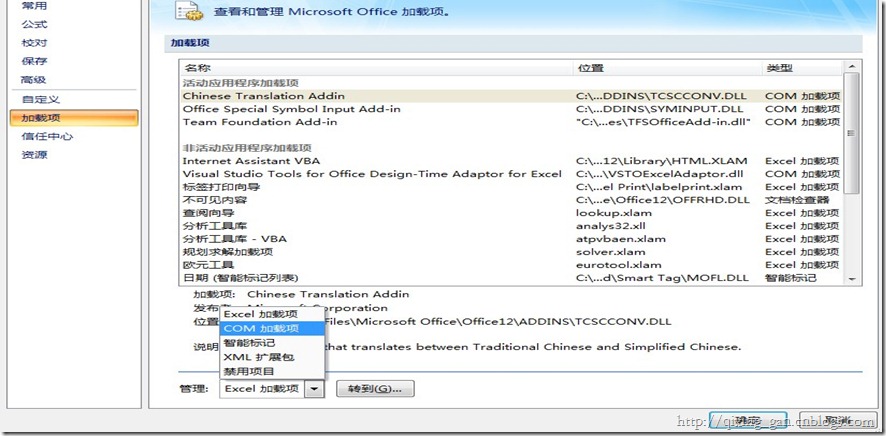Select the 标签打印向导 add-in row
Viewport: 886px width, 436px height.
coord(511,187)
